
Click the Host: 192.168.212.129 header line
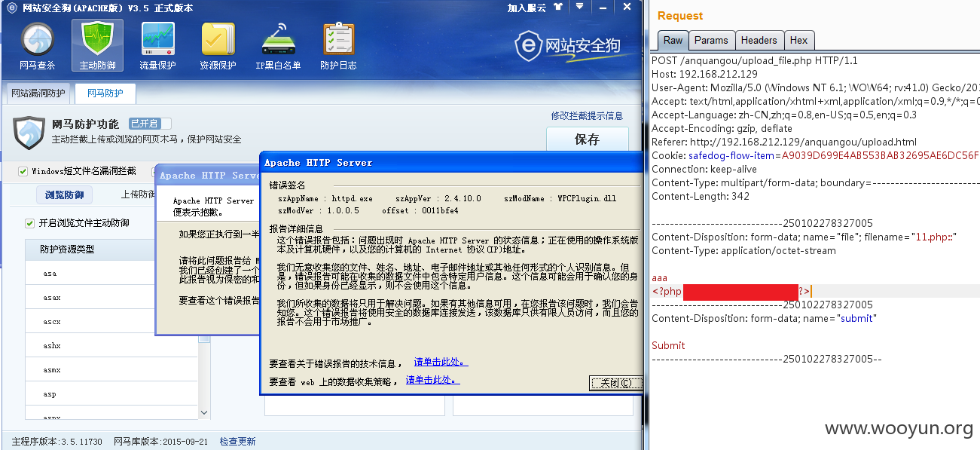coord(704,74)
